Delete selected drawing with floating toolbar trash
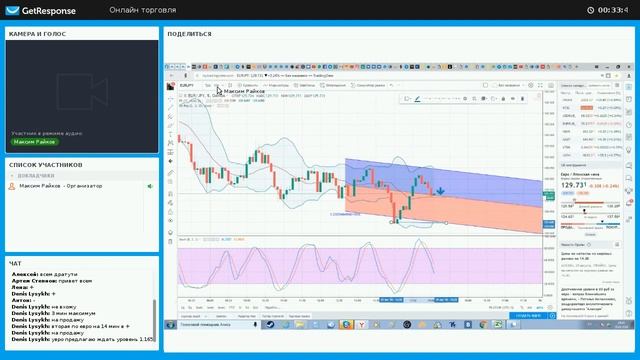The image size is (640, 360). (x=522, y=99)
